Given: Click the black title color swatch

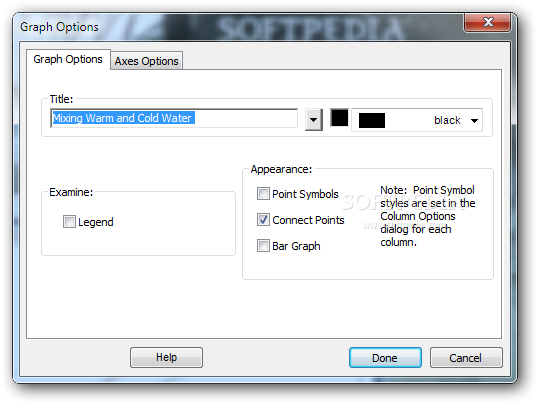Looking at the screenshot, I should [339, 118].
